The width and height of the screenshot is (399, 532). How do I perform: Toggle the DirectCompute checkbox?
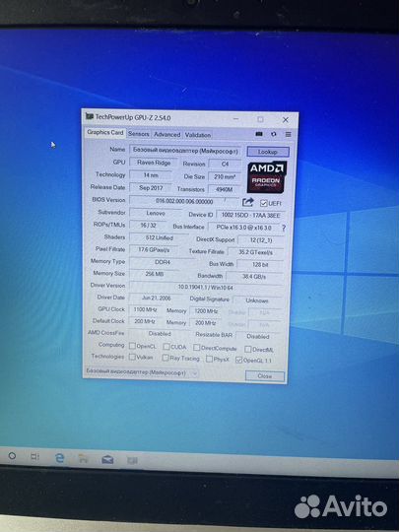196,348
